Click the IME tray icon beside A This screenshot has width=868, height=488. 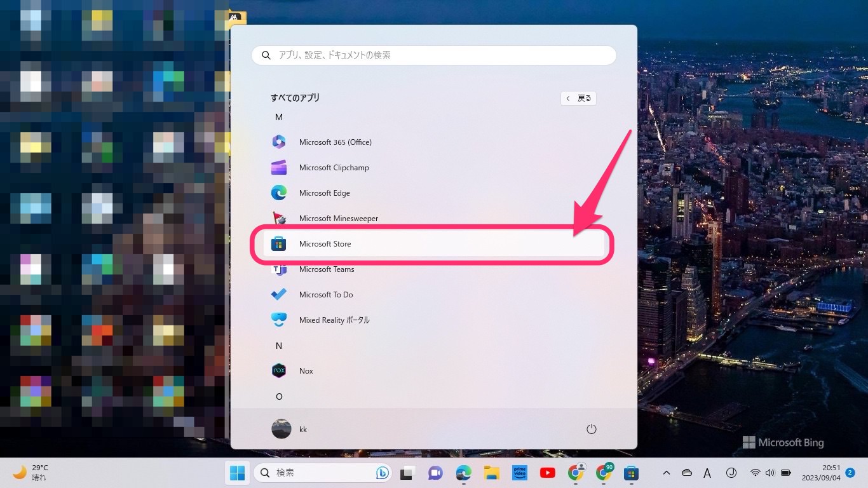(x=731, y=473)
